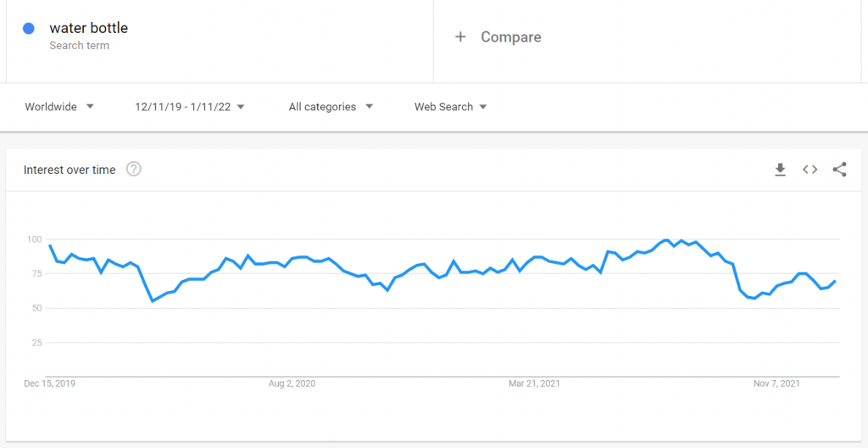The image size is (868, 448).
Task: Open the embed code icon
Action: [x=810, y=170]
